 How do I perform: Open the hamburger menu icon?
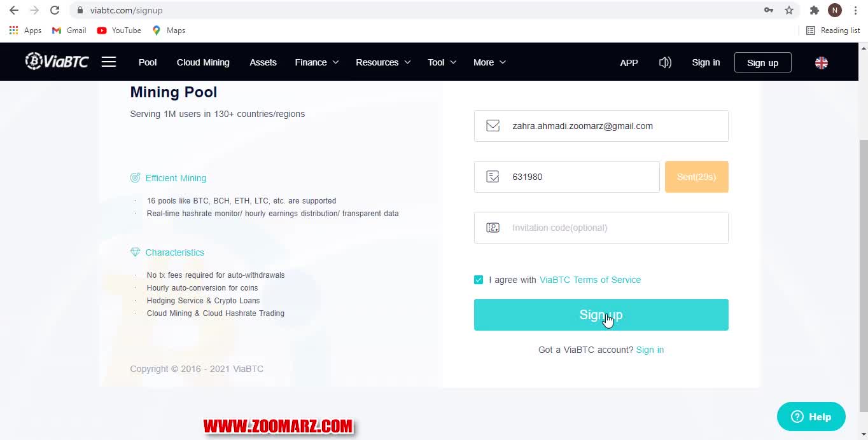point(109,62)
